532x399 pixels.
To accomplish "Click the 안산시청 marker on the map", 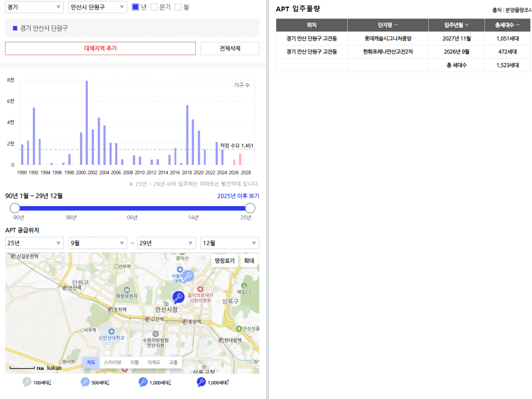I will tap(166, 304).
